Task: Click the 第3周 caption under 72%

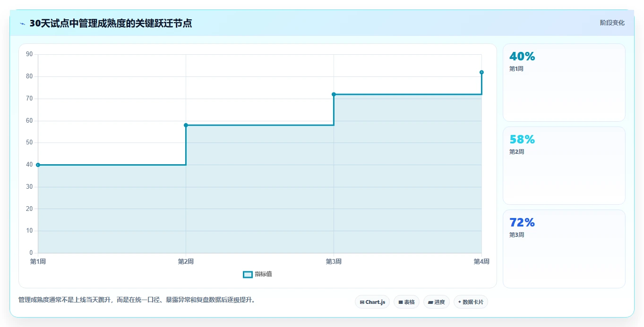Action: pos(516,235)
